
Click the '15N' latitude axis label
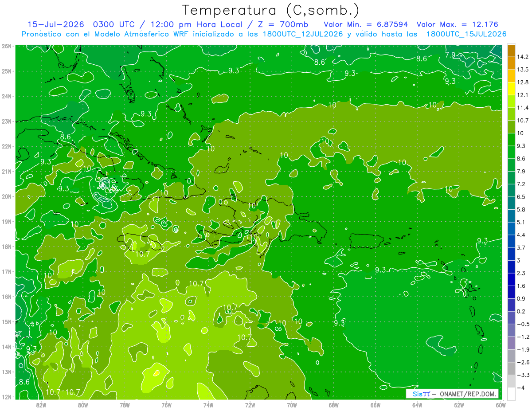(x=6, y=321)
